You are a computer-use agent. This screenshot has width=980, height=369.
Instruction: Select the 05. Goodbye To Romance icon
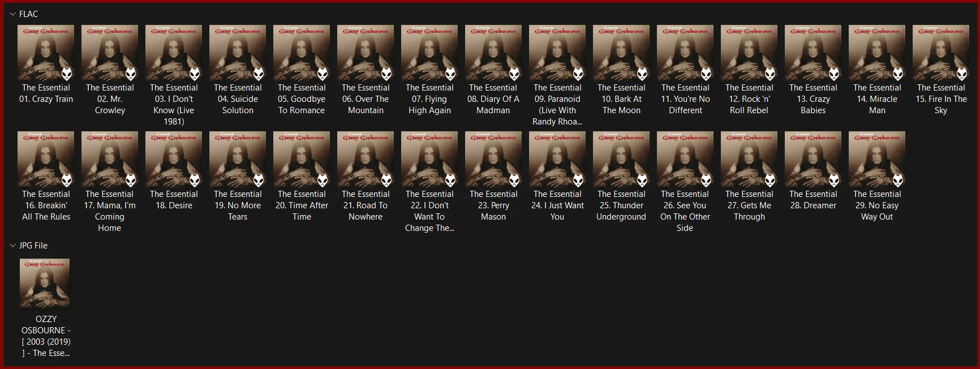point(302,53)
